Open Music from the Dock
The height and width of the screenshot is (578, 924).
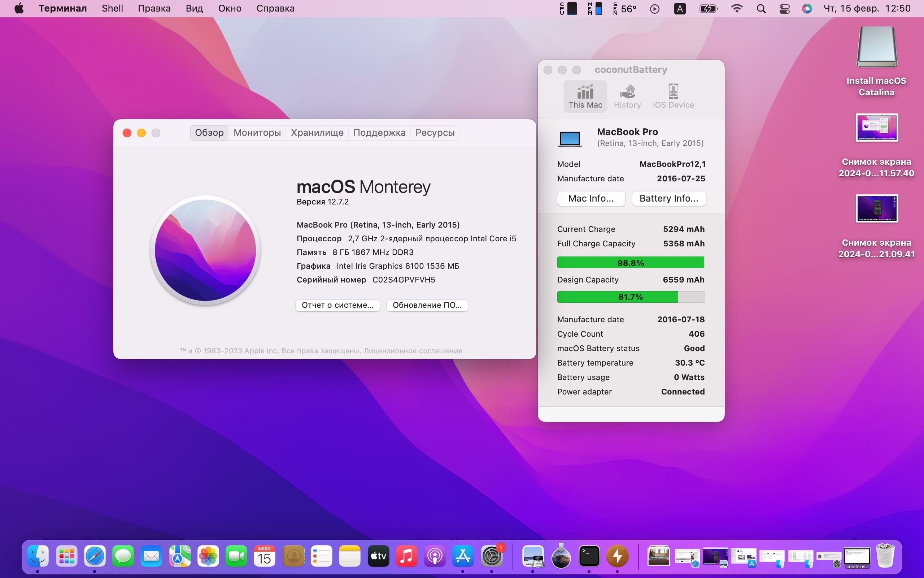(406, 556)
